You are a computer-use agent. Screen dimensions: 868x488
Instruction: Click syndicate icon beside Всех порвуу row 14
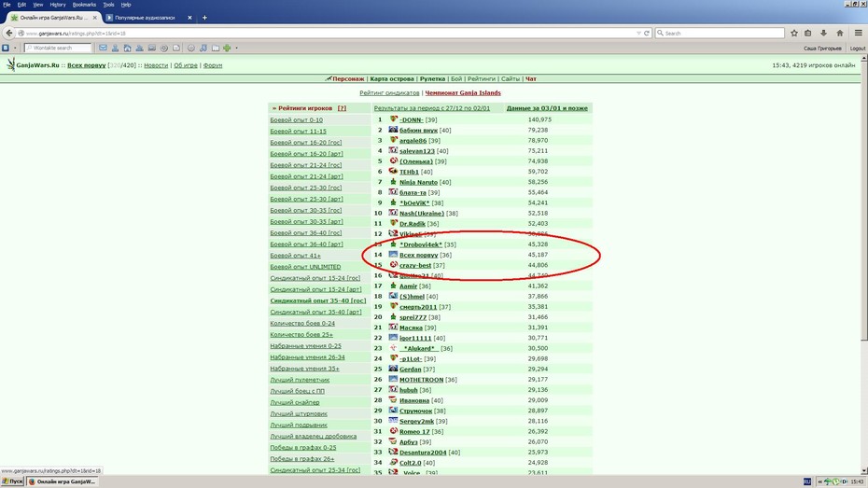393,255
